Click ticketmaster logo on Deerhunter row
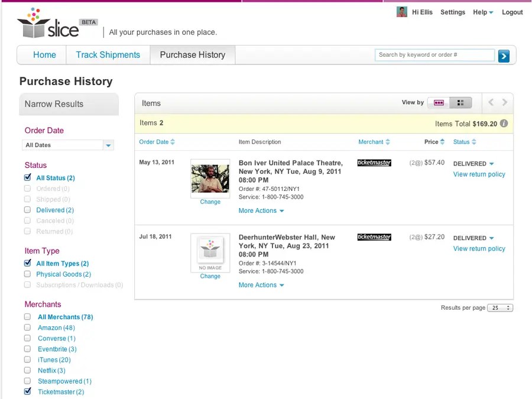The height and width of the screenshot is (399, 532). [374, 237]
